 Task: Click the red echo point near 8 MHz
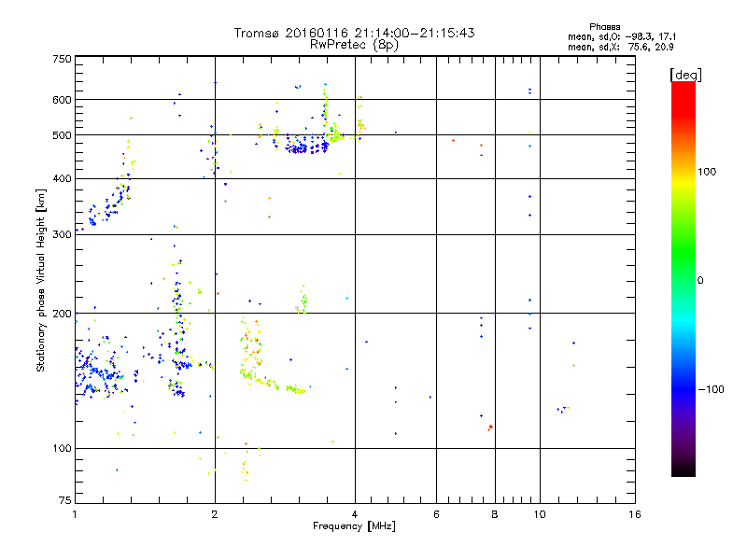click(x=490, y=427)
